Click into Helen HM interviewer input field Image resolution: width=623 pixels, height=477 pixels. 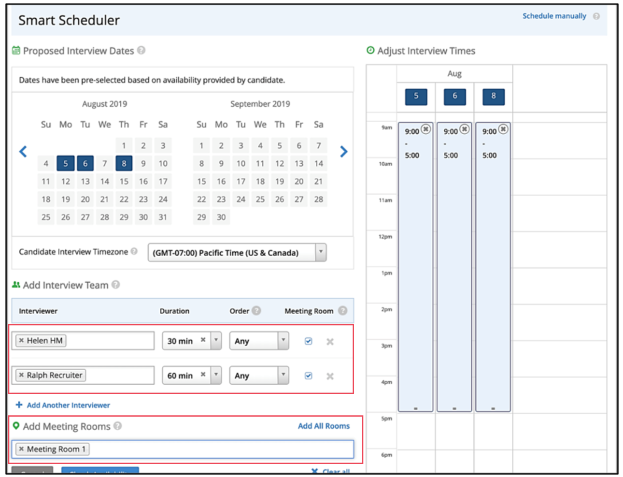pyautogui.click(x=83, y=341)
